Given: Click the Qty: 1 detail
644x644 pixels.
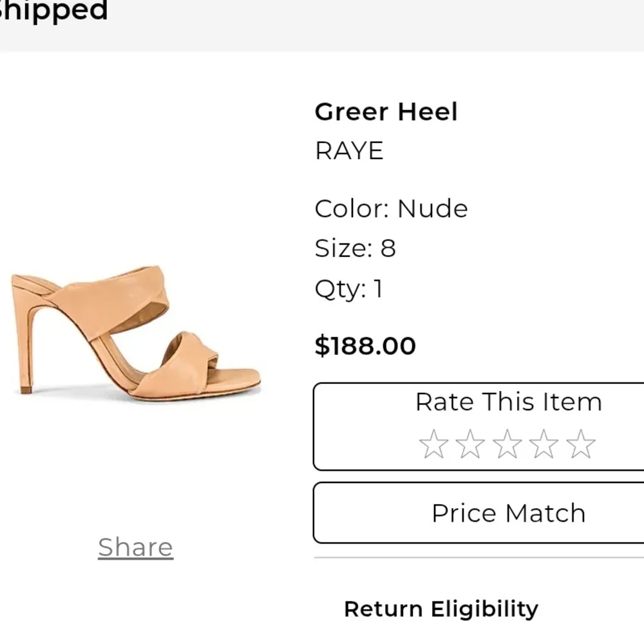Looking at the screenshot, I should (348, 289).
